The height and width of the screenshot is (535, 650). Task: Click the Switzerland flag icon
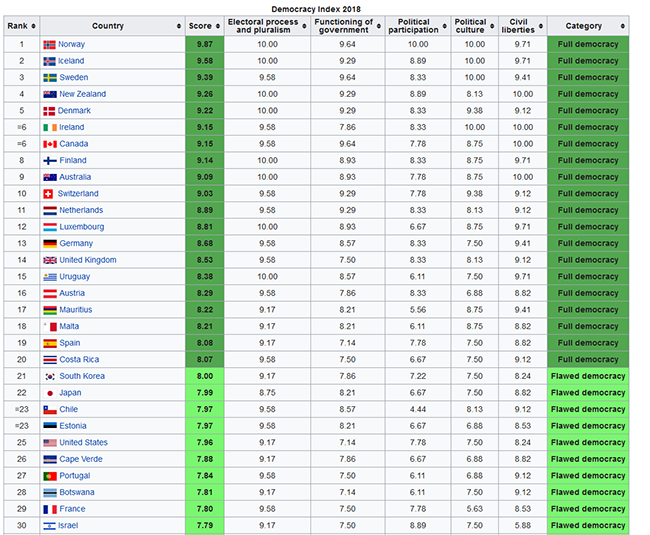click(x=49, y=194)
